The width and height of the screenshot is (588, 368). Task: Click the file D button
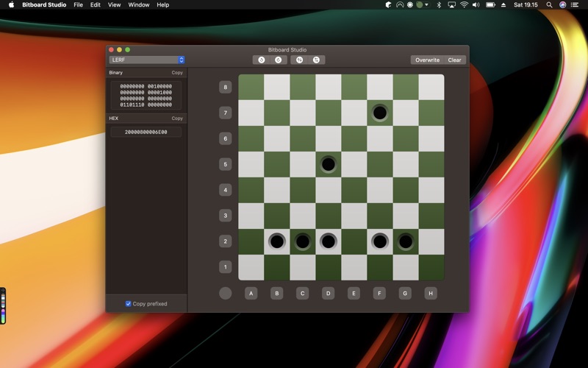pos(329,293)
